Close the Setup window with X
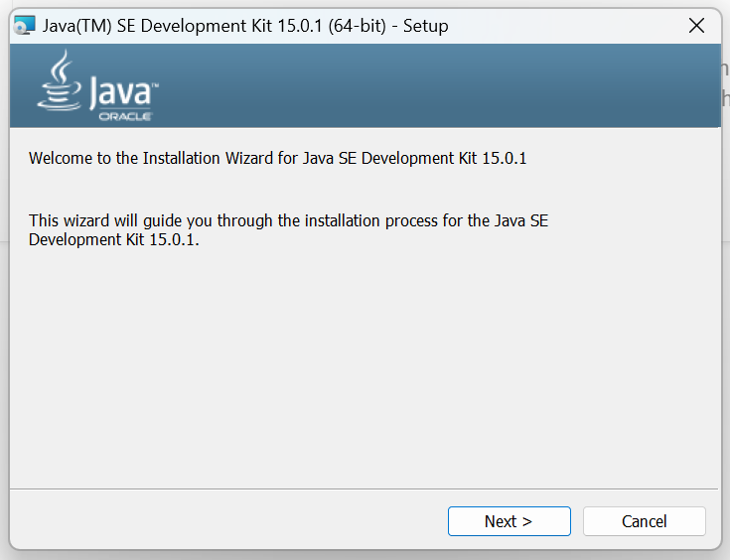This screenshot has height=560, width=730. click(x=696, y=26)
